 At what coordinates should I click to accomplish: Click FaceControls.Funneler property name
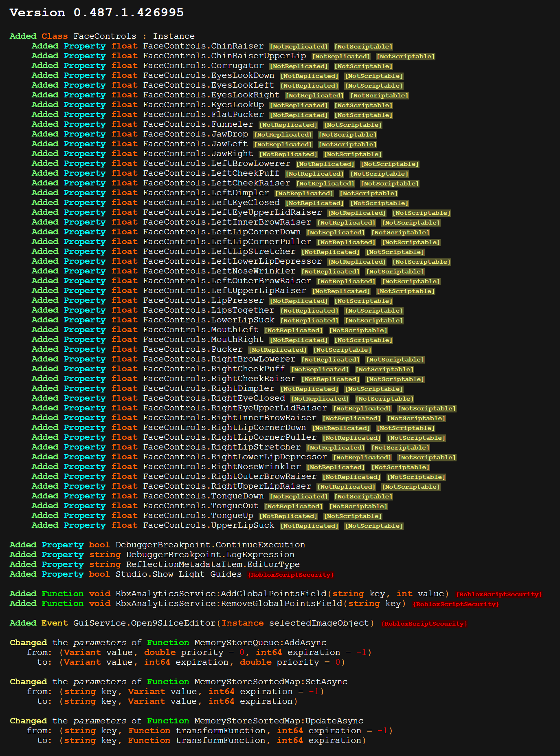[198, 124]
